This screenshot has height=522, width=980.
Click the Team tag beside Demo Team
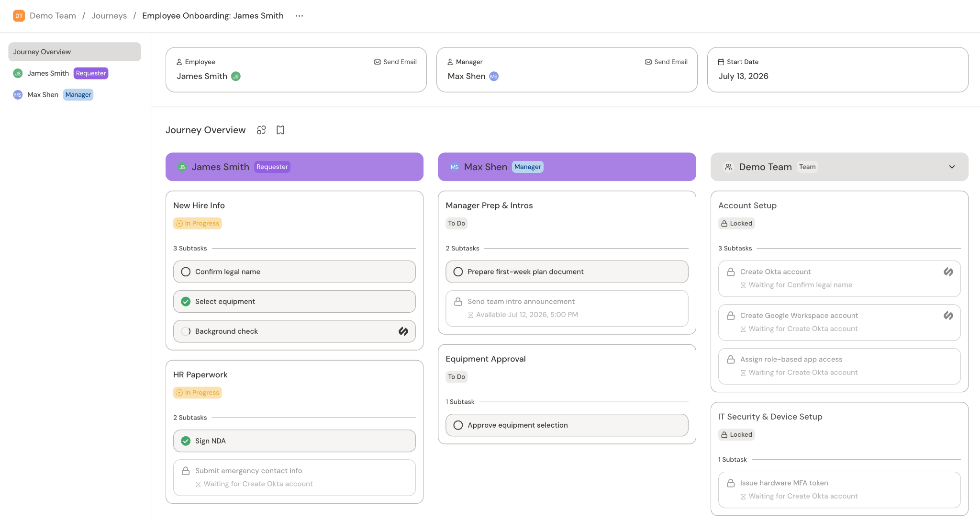pos(807,167)
